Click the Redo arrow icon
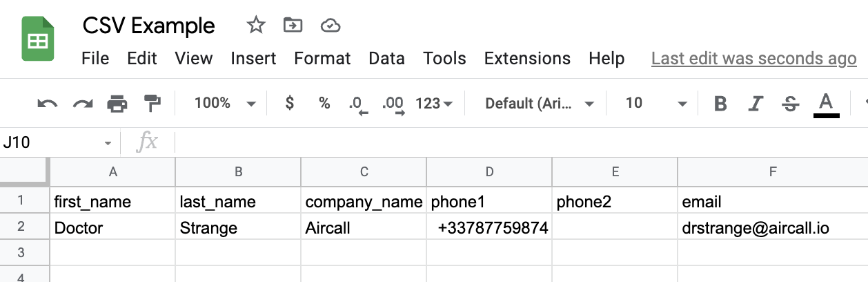 click(x=83, y=104)
